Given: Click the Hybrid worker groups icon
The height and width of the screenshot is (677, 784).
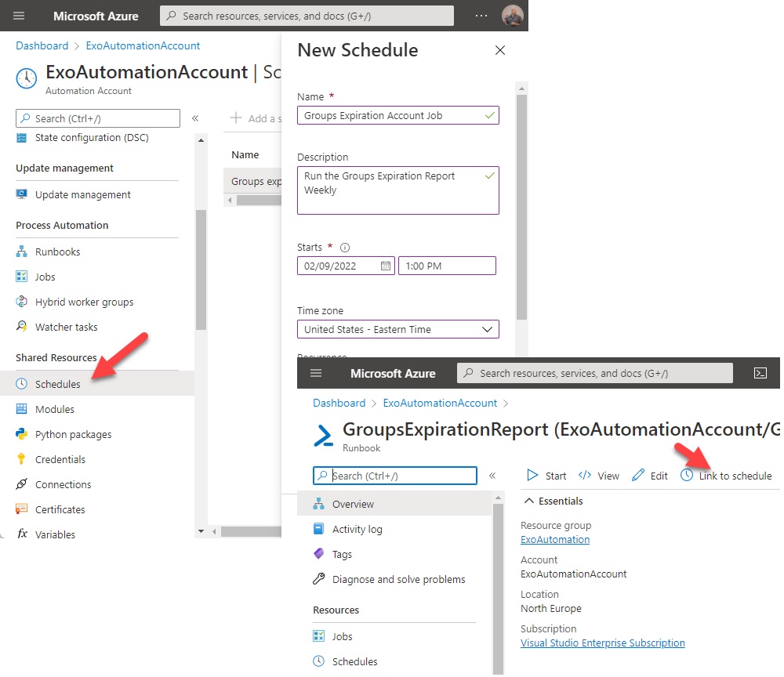Looking at the screenshot, I should coord(21,302).
